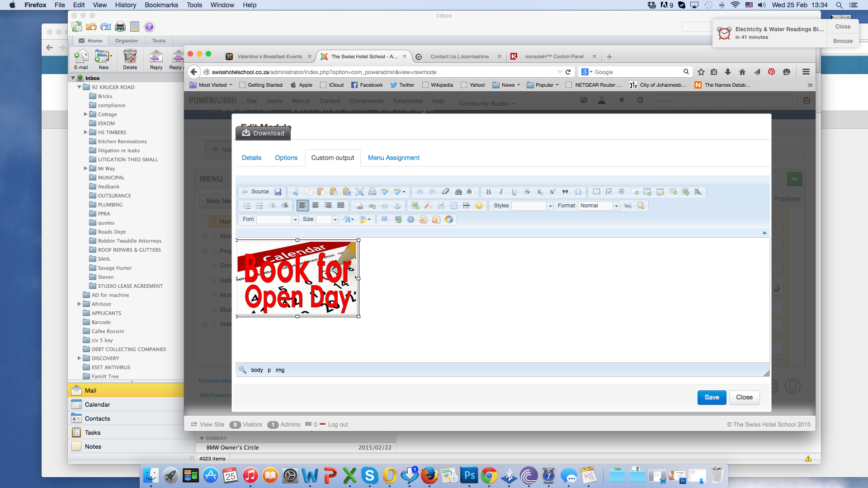Insert a smiley emoticon
This screenshot has width=868, height=488.
click(479, 206)
